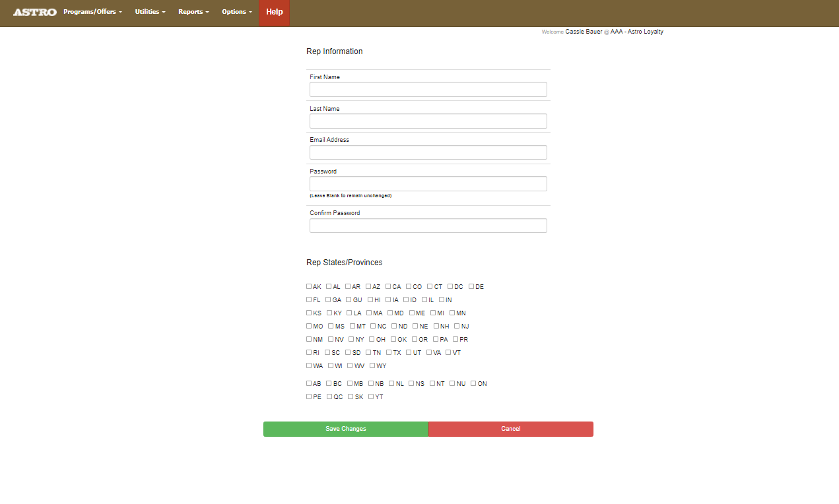The width and height of the screenshot is (839, 504).
Task: Enable the ON province checkbox
Action: (473, 383)
